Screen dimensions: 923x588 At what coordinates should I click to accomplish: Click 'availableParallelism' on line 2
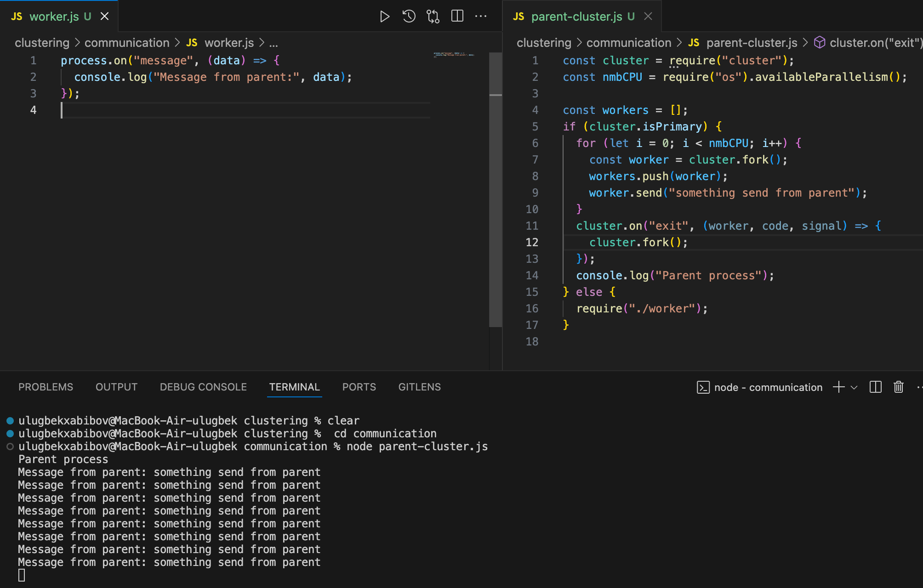pos(821,77)
